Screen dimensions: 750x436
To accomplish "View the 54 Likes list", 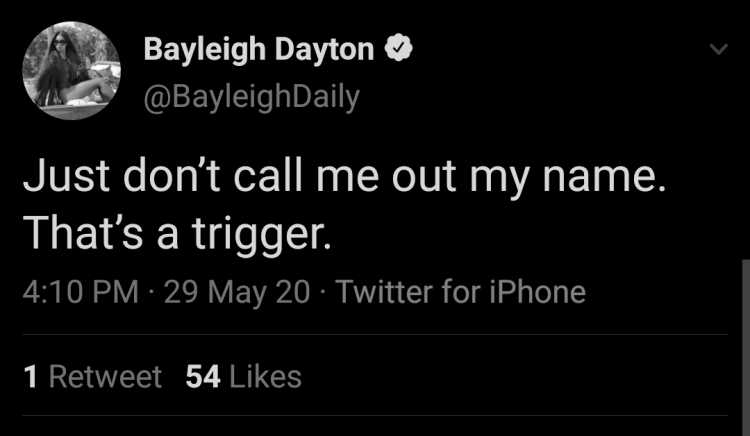I will tap(243, 377).
